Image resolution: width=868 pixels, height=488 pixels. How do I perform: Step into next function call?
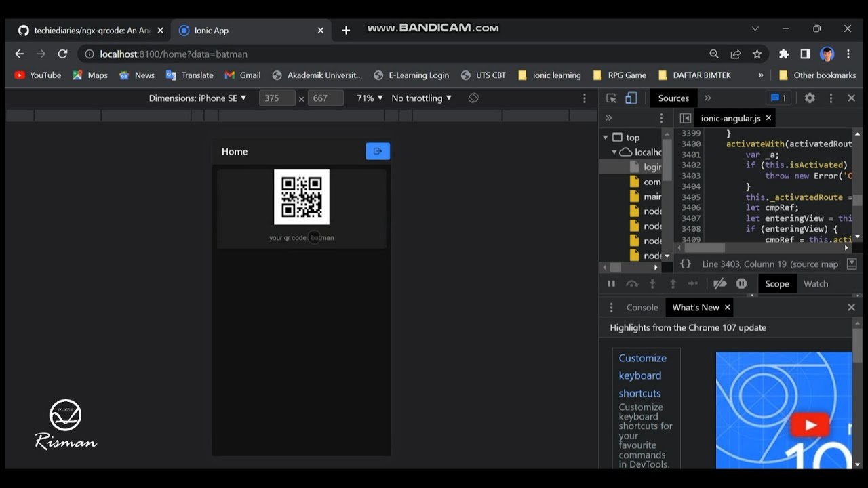click(x=652, y=284)
